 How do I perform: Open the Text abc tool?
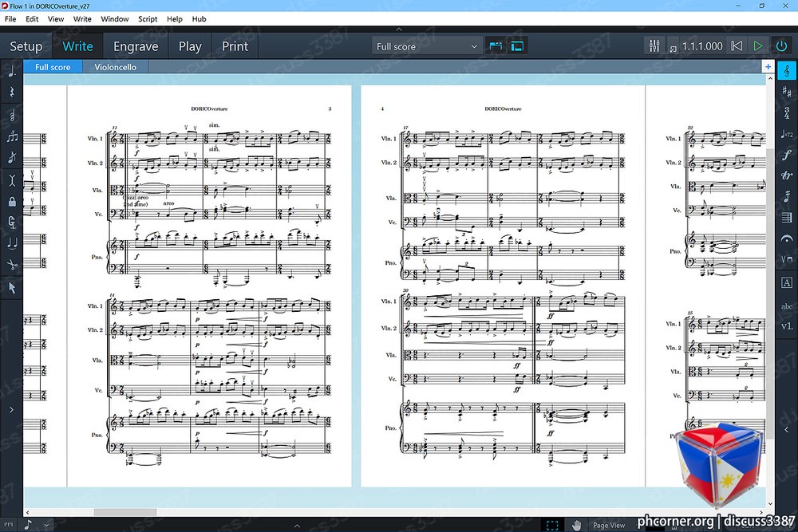[786, 306]
